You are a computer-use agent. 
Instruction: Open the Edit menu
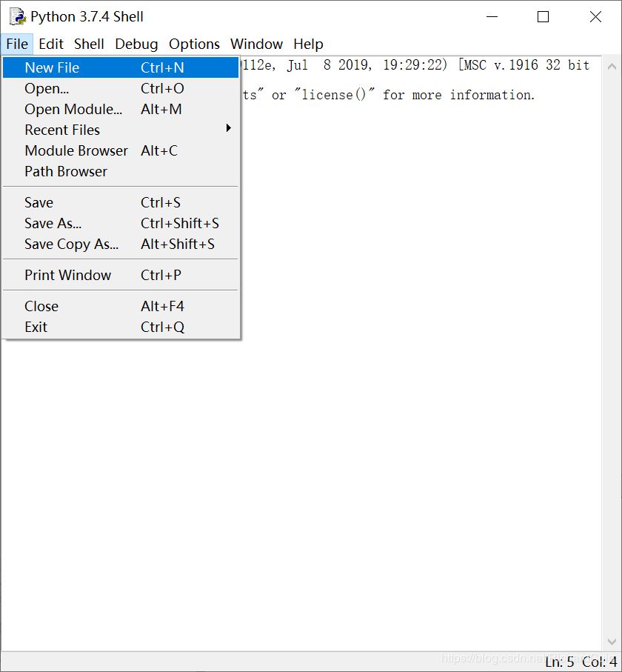[x=51, y=44]
